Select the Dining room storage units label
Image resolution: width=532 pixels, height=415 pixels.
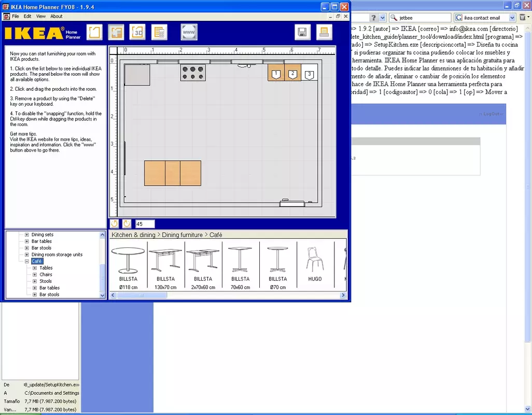pyautogui.click(x=57, y=255)
